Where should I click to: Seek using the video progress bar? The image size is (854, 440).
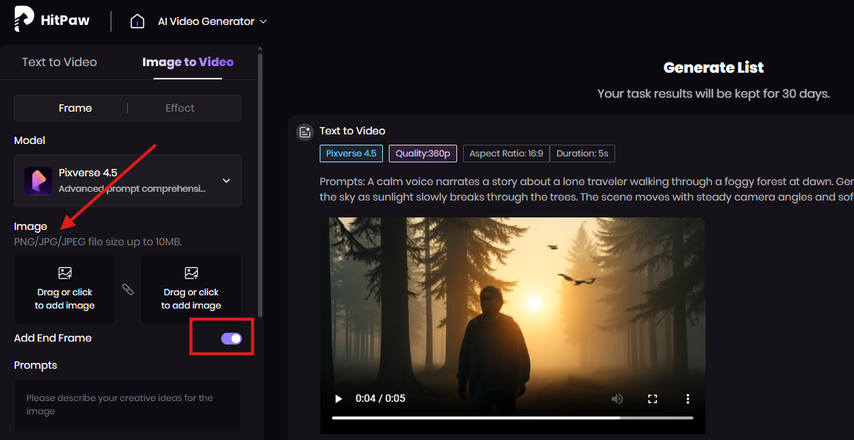click(x=513, y=418)
